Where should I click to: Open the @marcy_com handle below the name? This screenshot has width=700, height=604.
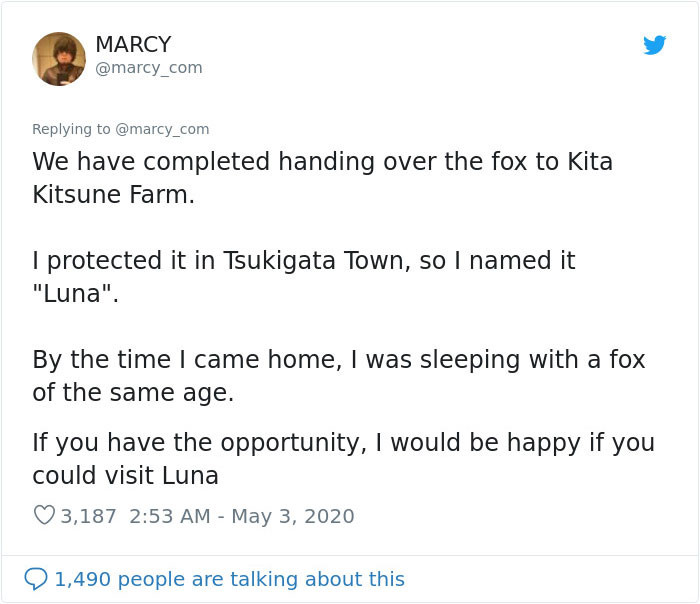148,68
